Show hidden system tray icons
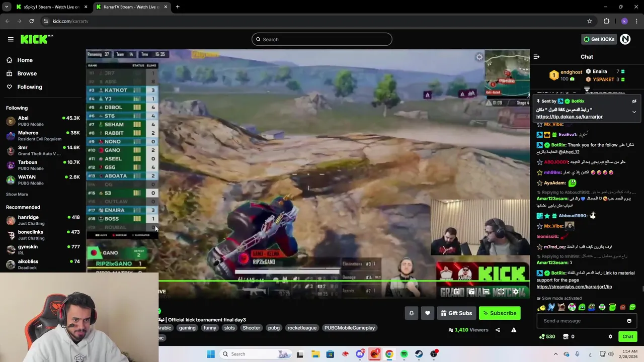644x362 pixels. click(x=555, y=354)
